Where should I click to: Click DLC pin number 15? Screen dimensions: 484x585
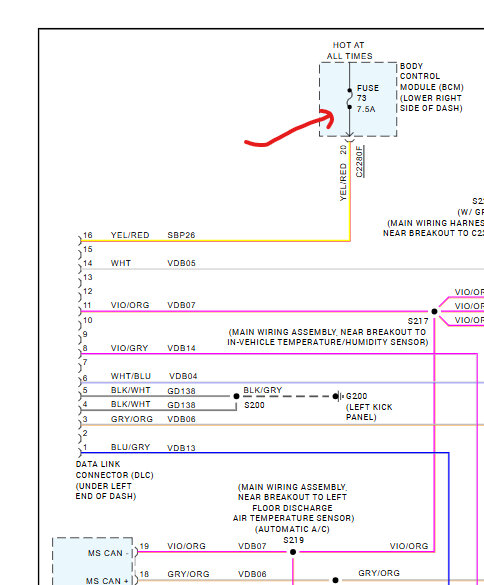tap(88, 249)
